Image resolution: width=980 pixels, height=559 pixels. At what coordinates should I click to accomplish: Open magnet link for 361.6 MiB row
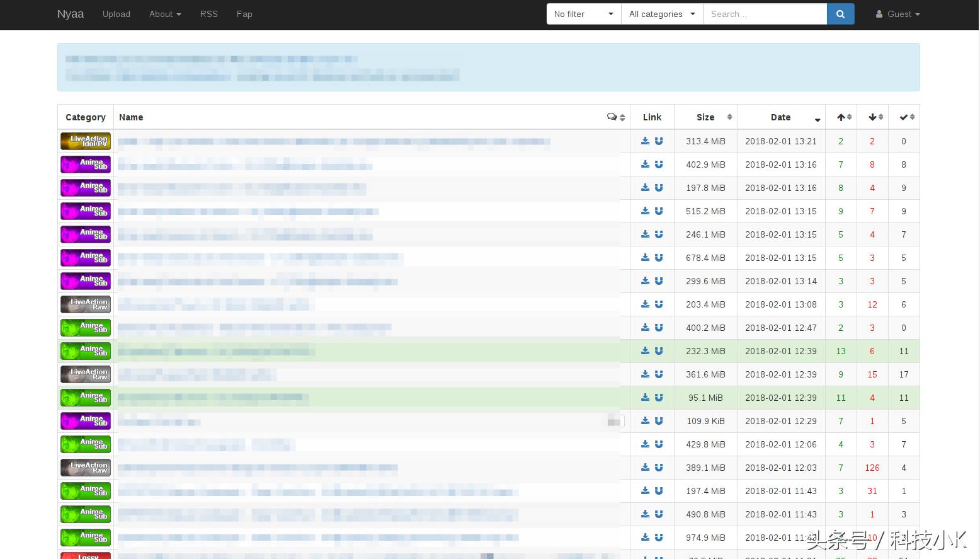pos(659,374)
